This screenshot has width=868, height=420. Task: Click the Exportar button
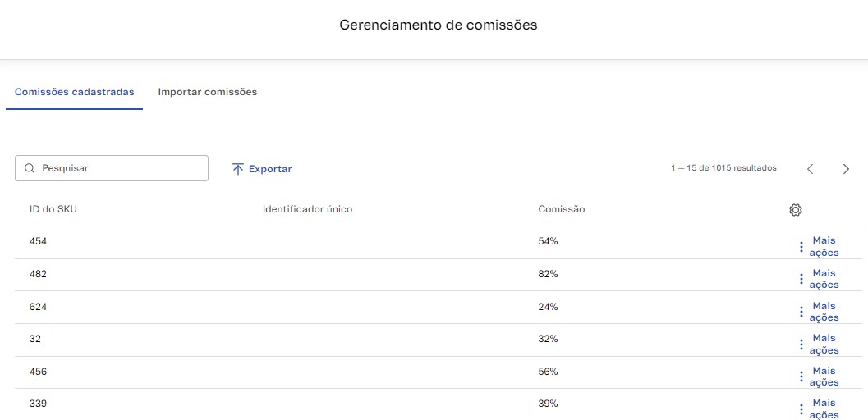pyautogui.click(x=262, y=169)
